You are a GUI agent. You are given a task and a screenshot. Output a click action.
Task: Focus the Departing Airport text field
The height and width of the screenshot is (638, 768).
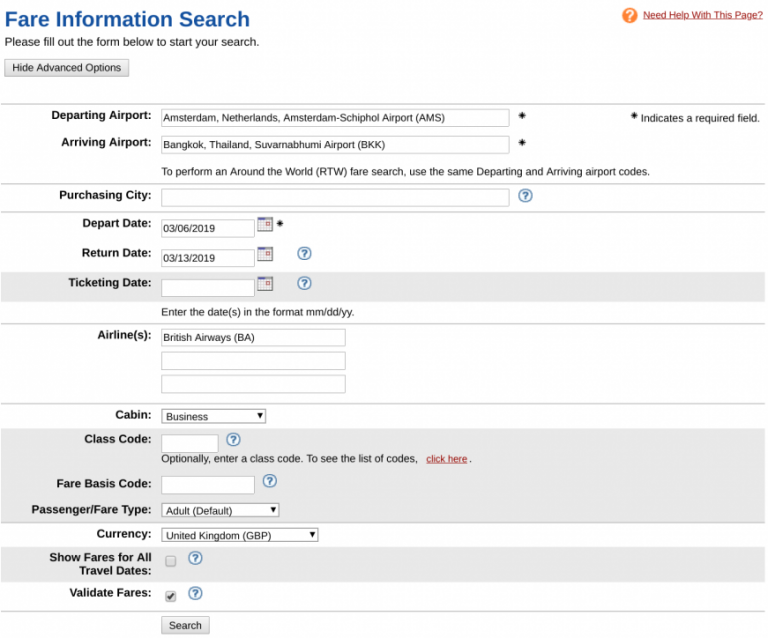click(335, 118)
